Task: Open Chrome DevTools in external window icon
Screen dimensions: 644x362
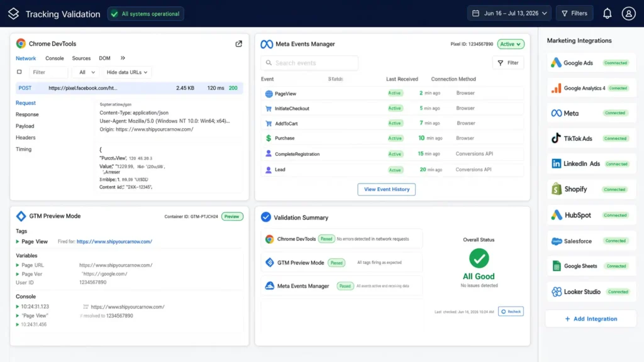Action: [238, 43]
